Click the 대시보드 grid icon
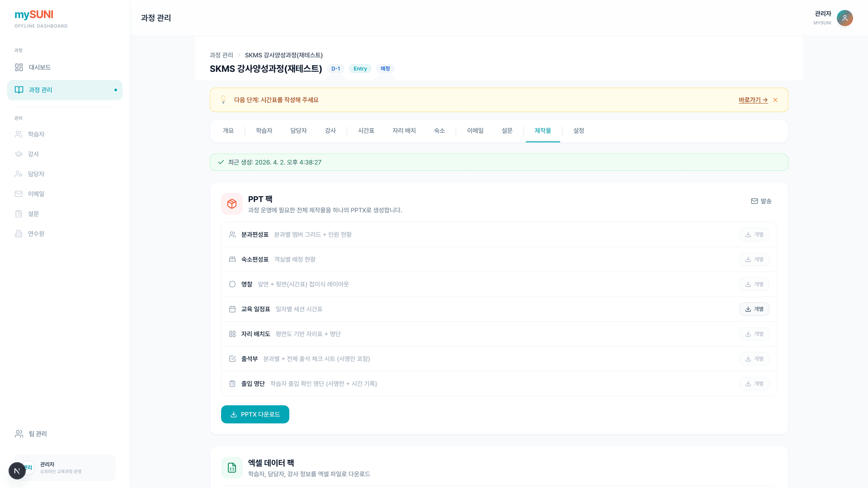The height and width of the screenshot is (488, 868). 19,67
